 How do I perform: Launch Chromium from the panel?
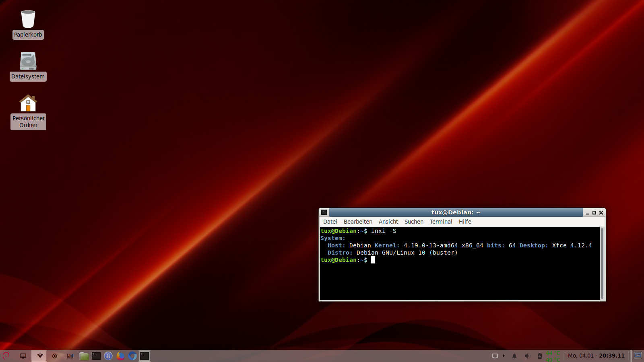pyautogui.click(x=132, y=356)
